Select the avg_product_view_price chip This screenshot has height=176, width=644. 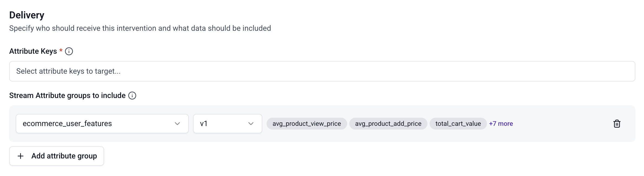click(307, 124)
